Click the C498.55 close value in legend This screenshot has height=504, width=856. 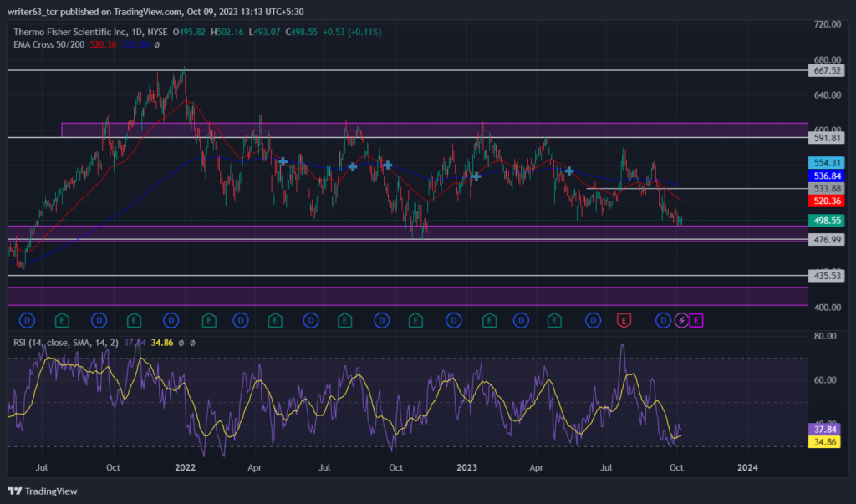click(301, 33)
